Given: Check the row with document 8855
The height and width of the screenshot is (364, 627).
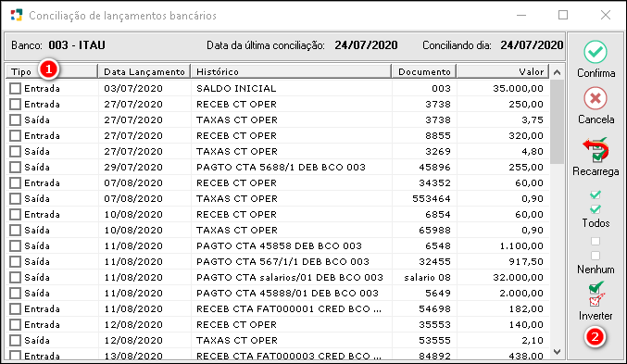Looking at the screenshot, I should point(15,135).
